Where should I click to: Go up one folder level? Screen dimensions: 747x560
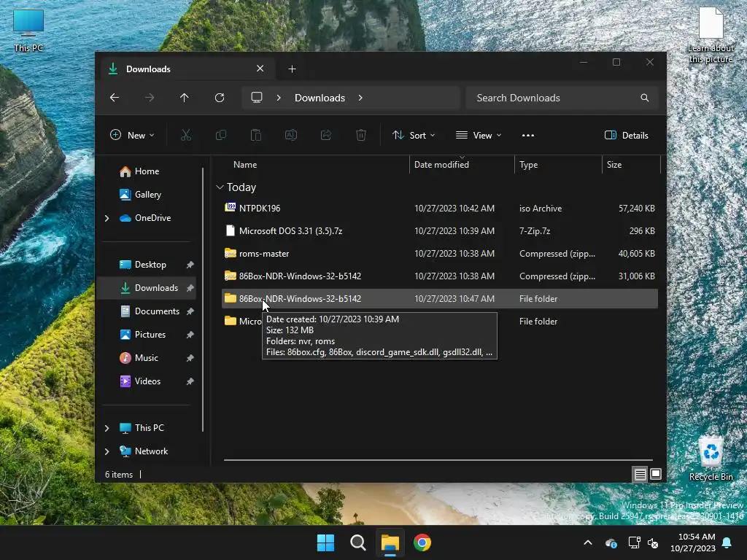click(185, 98)
